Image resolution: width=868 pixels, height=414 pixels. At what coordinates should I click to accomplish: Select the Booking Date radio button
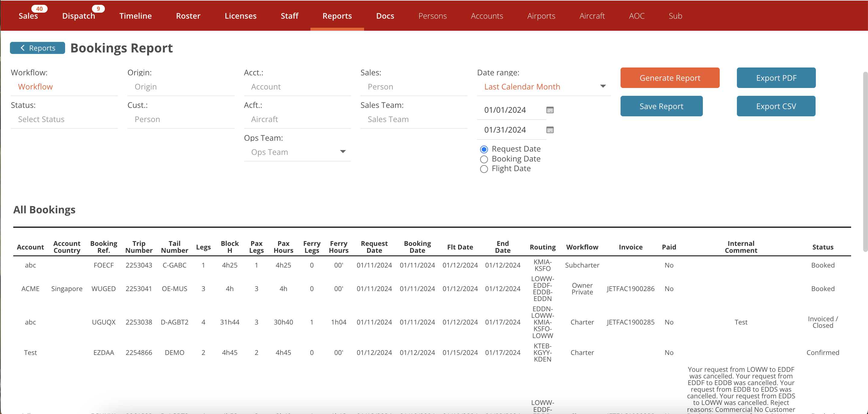484,159
